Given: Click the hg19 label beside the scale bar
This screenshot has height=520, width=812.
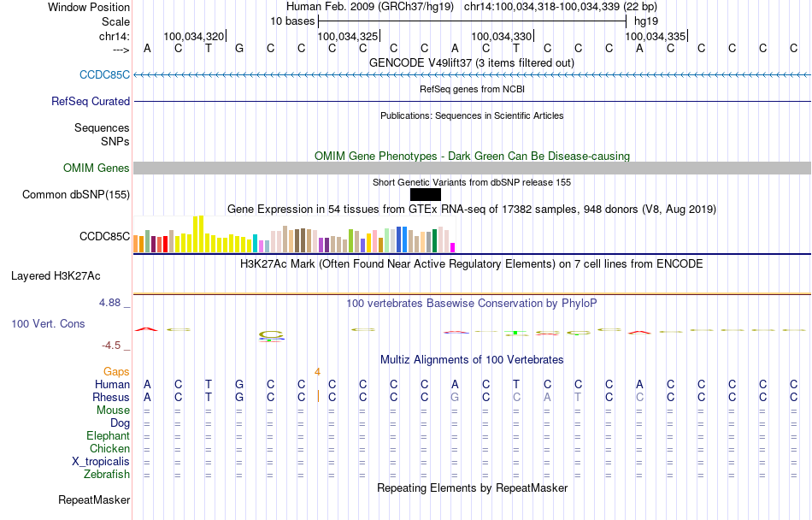Looking at the screenshot, I should click(646, 21).
